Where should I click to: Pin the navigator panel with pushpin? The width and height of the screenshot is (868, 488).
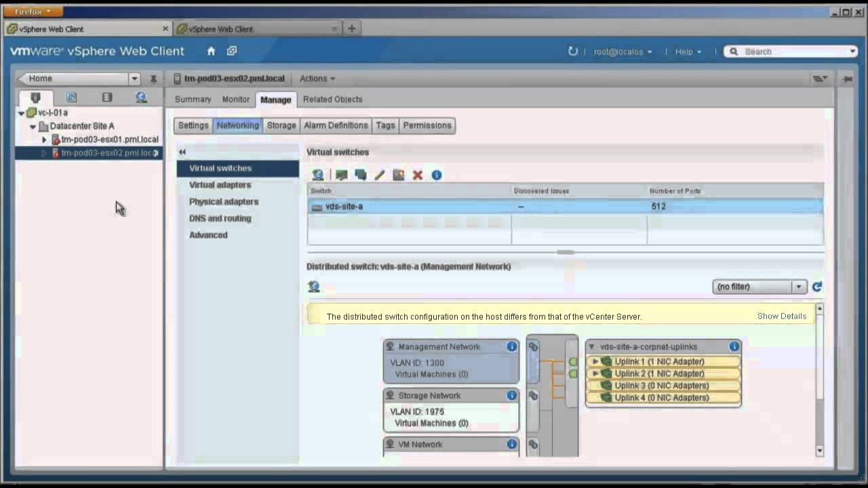[x=153, y=79]
